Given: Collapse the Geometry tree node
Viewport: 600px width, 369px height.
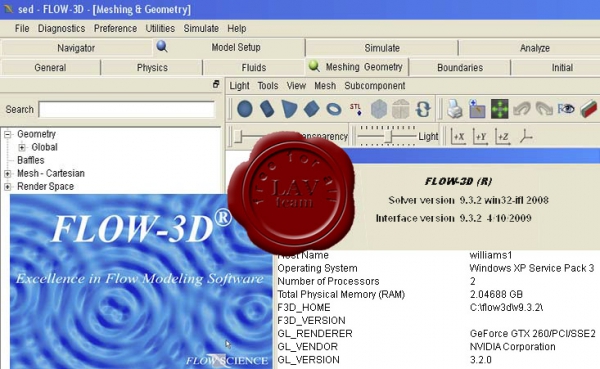Looking at the screenshot, I should 7,134.
